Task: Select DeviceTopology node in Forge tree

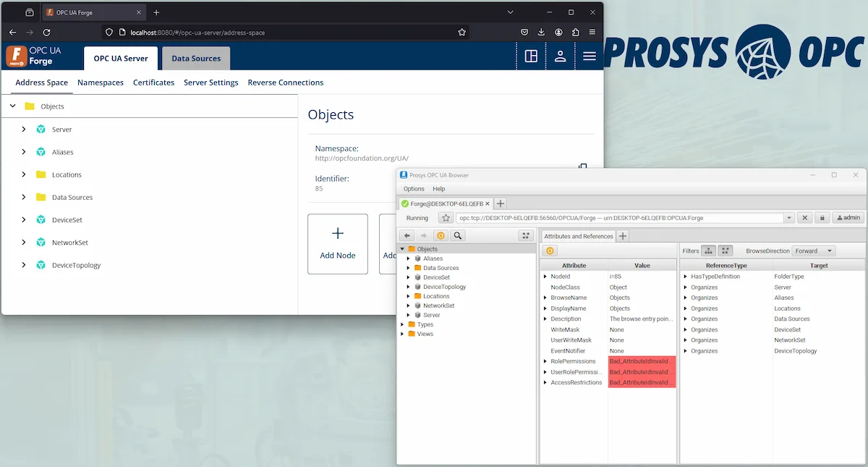Action: click(x=76, y=265)
